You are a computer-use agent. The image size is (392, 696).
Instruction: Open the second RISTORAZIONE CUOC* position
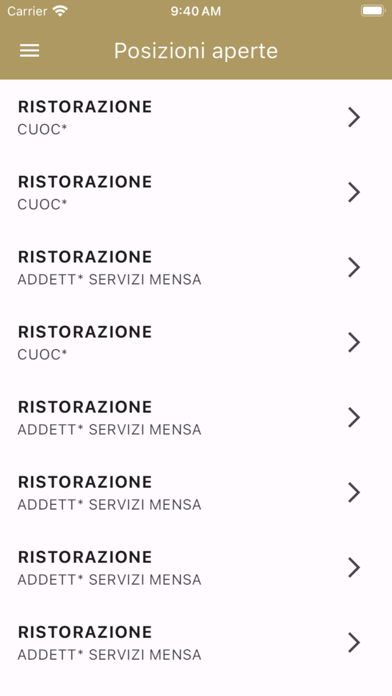(196, 192)
